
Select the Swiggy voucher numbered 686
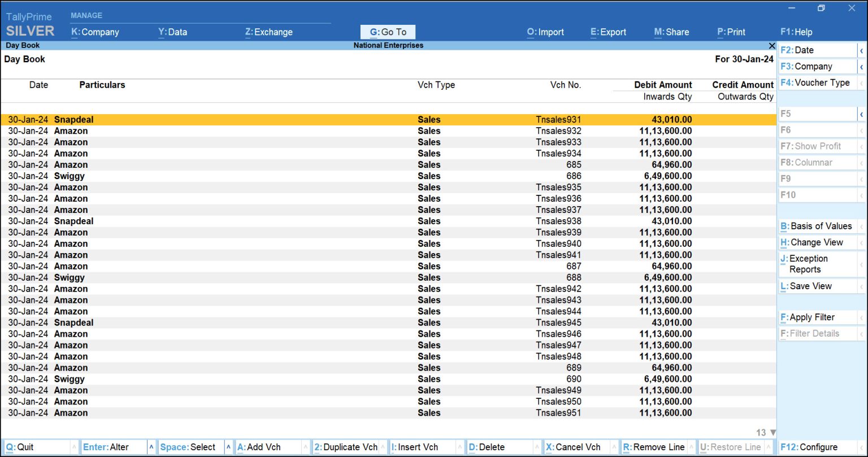[x=226, y=176]
